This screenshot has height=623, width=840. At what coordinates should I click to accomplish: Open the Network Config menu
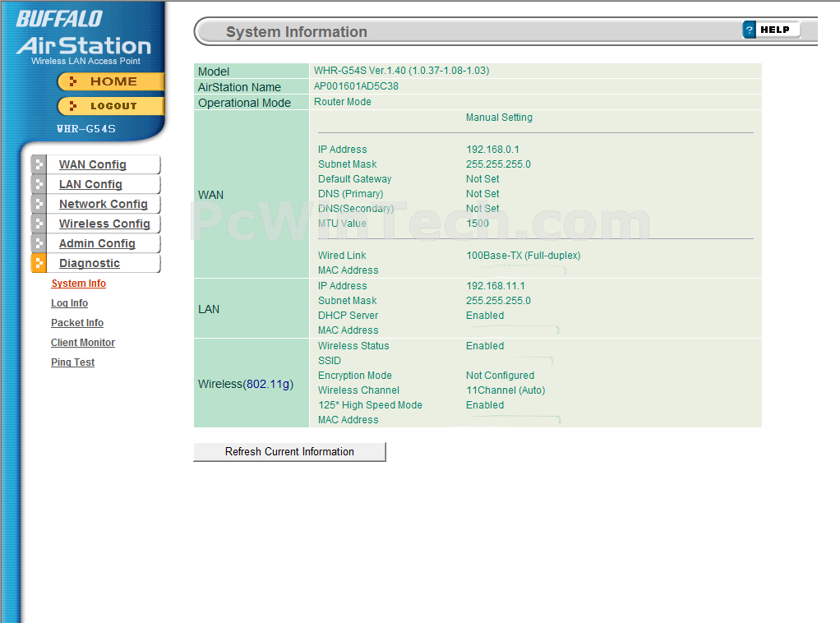[104, 204]
